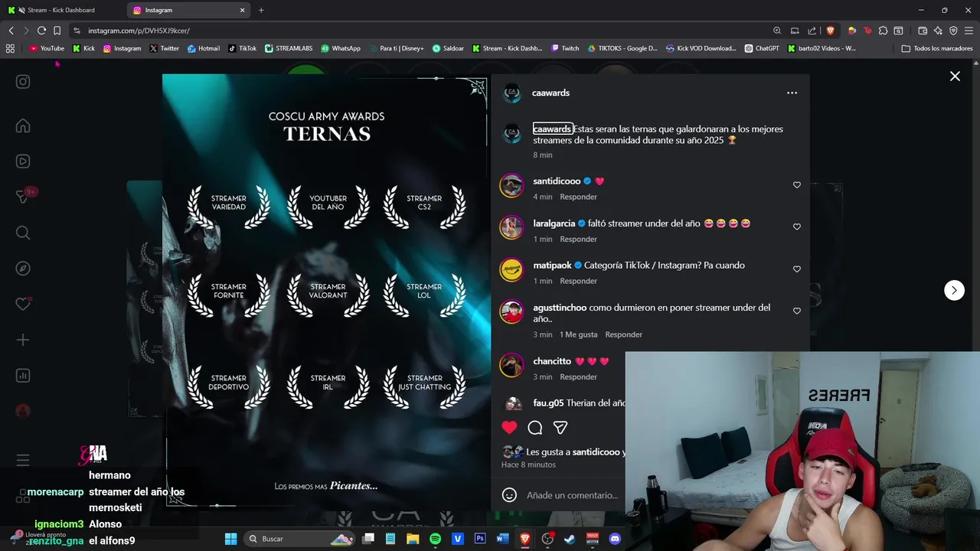Click the Create plus icon in sidebar
This screenshot has height=551, width=980.
(x=23, y=340)
